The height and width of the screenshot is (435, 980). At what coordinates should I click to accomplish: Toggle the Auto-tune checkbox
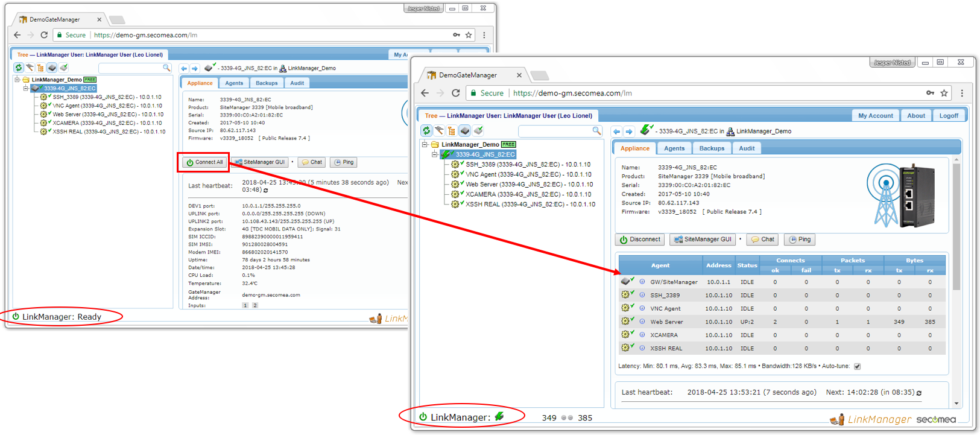857,366
